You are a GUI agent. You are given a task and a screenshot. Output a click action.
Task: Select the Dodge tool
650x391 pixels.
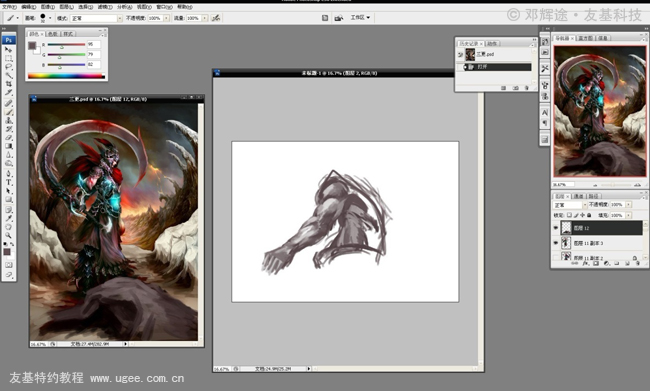(8, 164)
